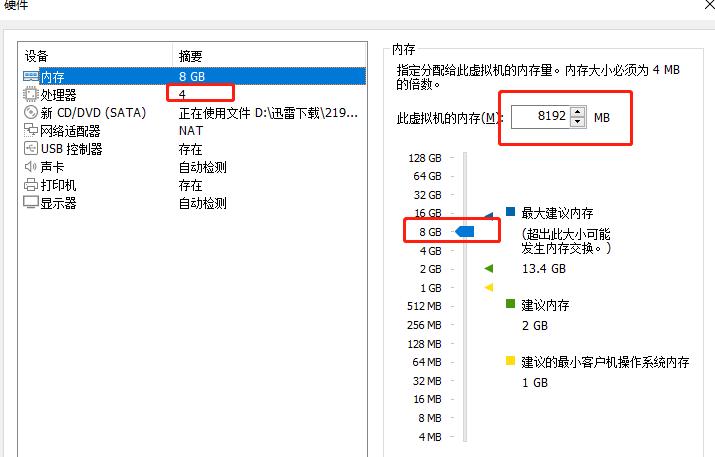
Task: Click the 4 GB scale label
Action: [x=430, y=251]
